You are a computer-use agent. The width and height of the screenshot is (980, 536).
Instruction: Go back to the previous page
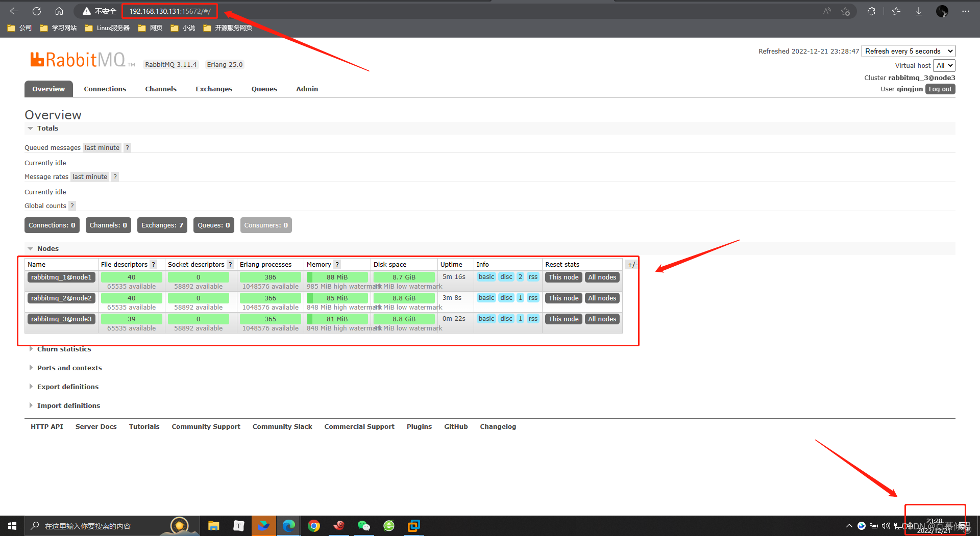[x=14, y=11]
